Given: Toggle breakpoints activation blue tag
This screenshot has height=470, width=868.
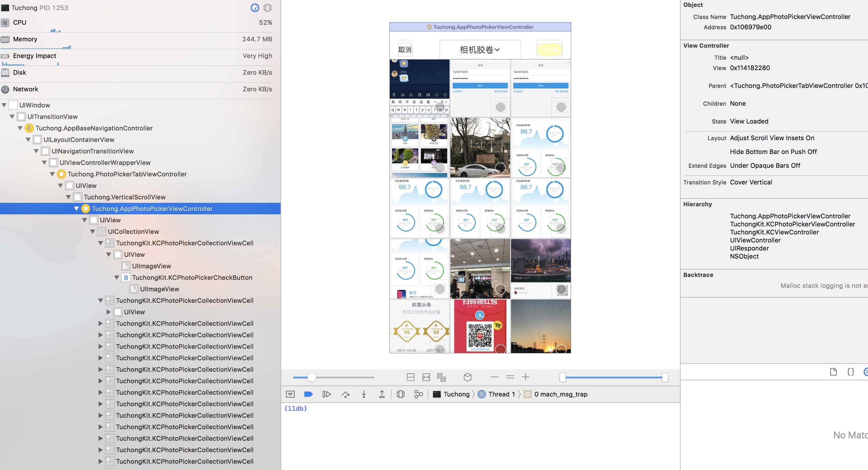Looking at the screenshot, I should coord(308,394).
